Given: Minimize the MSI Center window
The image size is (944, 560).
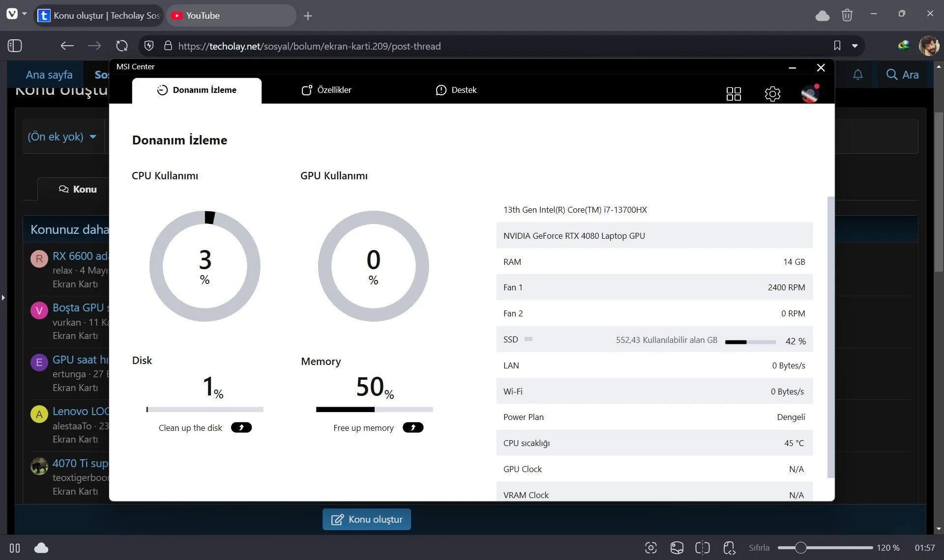Looking at the screenshot, I should click(792, 68).
